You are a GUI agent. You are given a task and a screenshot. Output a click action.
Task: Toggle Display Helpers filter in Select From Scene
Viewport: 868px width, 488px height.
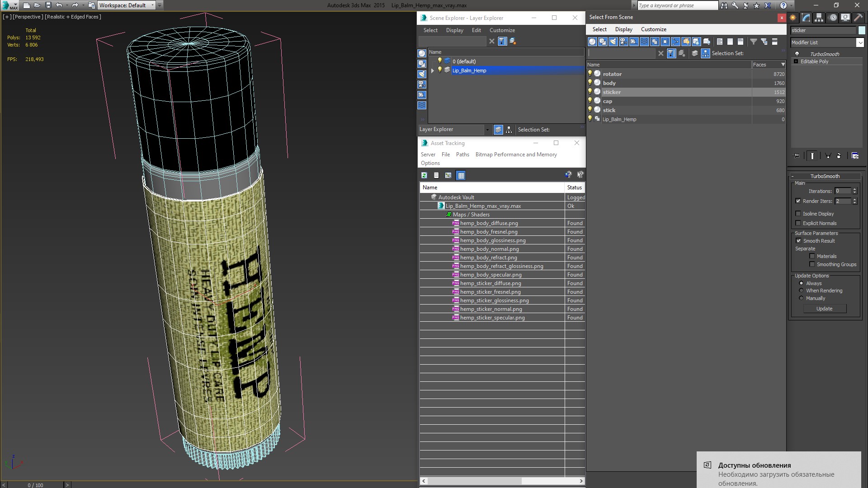click(634, 42)
